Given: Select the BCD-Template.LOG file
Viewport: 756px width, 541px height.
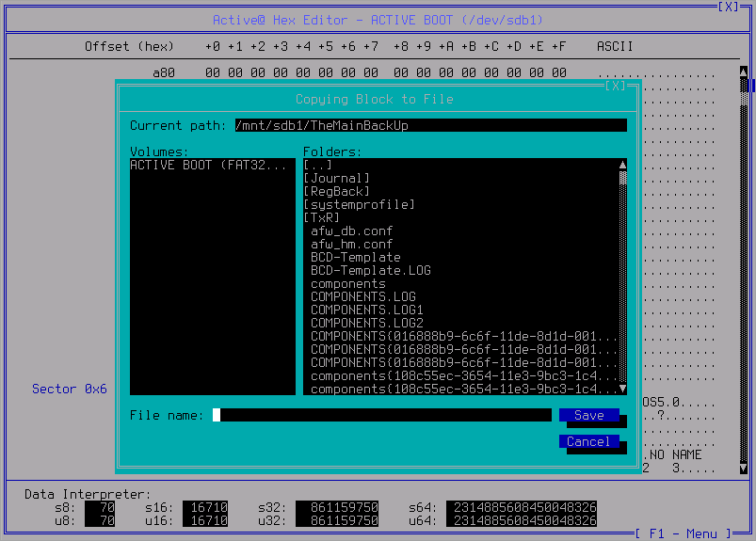Looking at the screenshot, I should [x=370, y=270].
